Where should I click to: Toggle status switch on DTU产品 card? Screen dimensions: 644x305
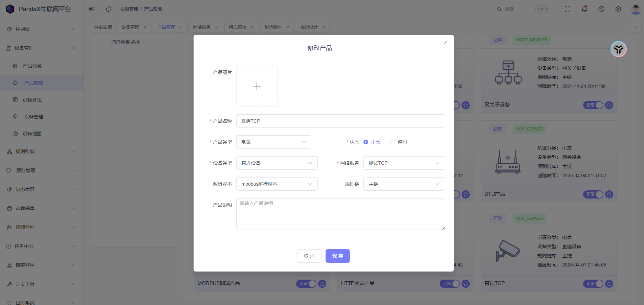pos(593,194)
